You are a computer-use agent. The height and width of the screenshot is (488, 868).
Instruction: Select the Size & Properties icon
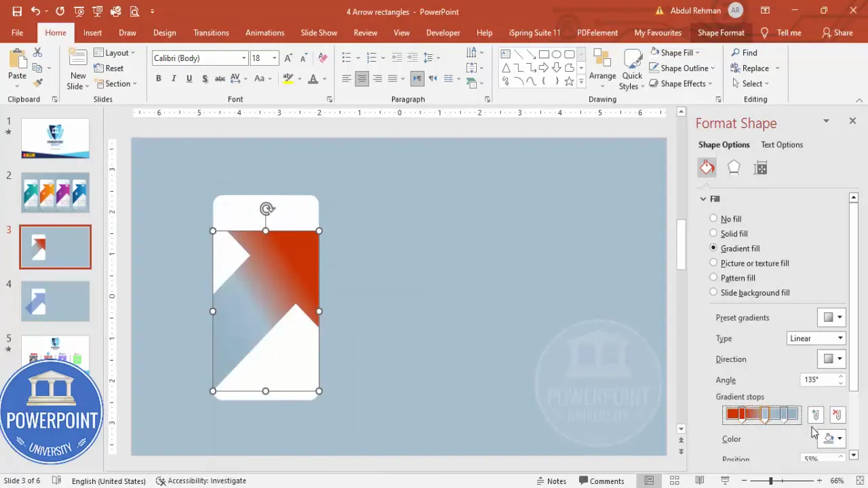(x=760, y=167)
